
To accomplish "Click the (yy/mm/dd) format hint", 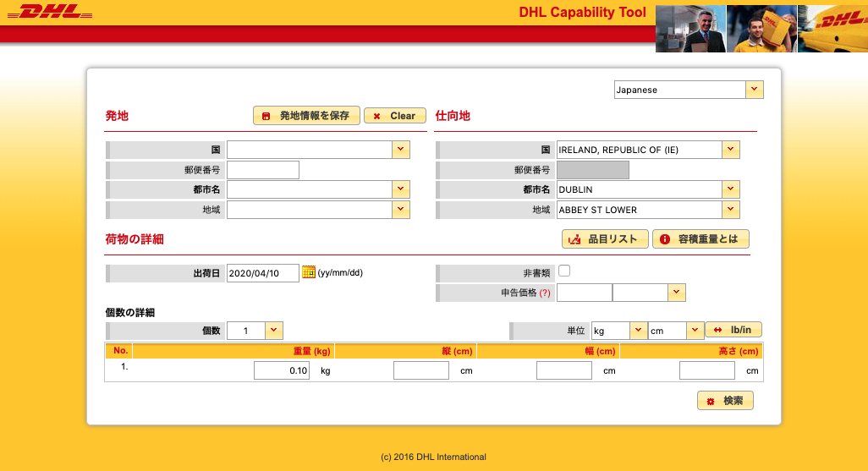I will [x=340, y=272].
